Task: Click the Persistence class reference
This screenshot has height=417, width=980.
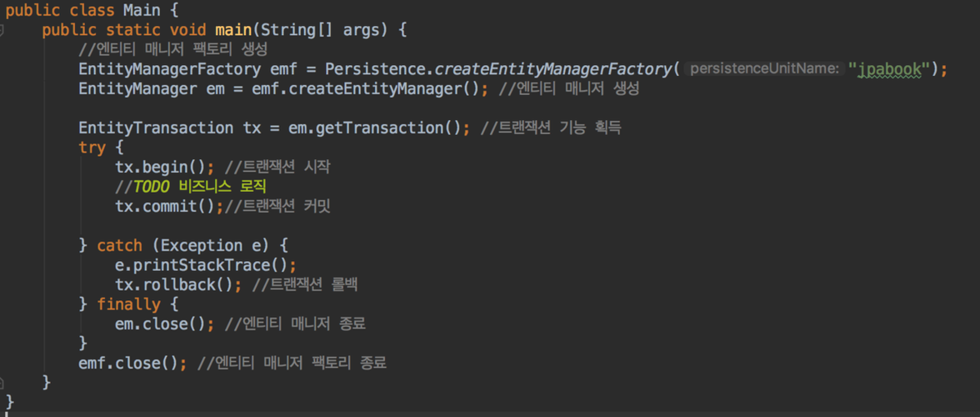Action: (375, 69)
